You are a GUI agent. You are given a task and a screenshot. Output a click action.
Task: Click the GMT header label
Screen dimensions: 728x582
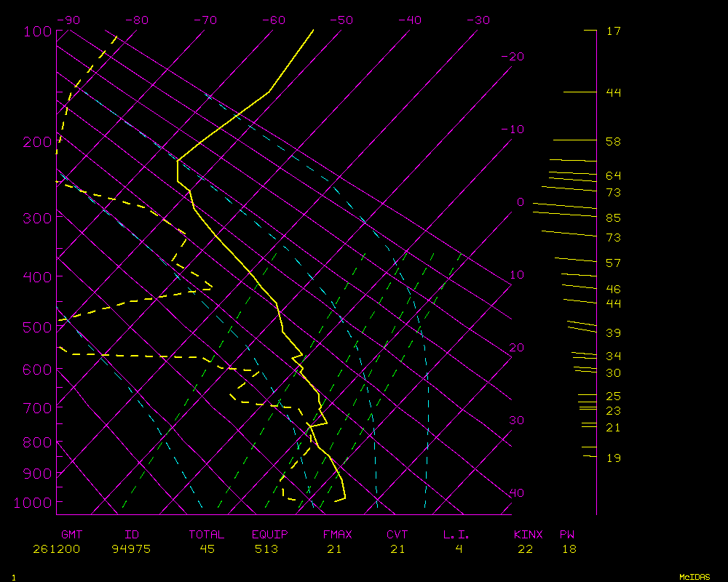click(x=72, y=535)
